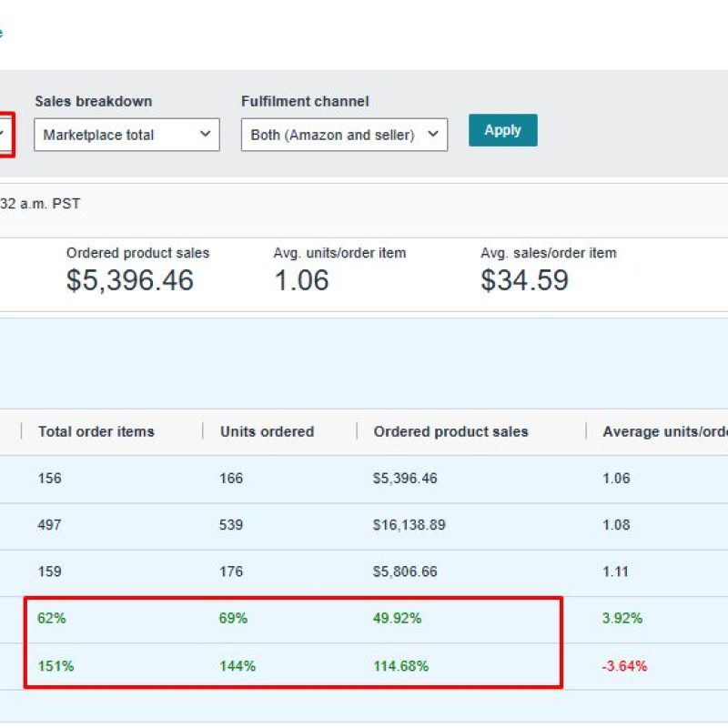Select the 114.68% product sales change
This screenshot has height=728, width=728.
point(400,666)
